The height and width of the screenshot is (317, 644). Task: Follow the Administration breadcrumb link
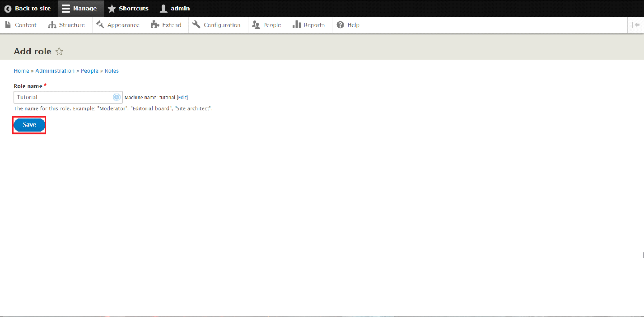point(55,71)
